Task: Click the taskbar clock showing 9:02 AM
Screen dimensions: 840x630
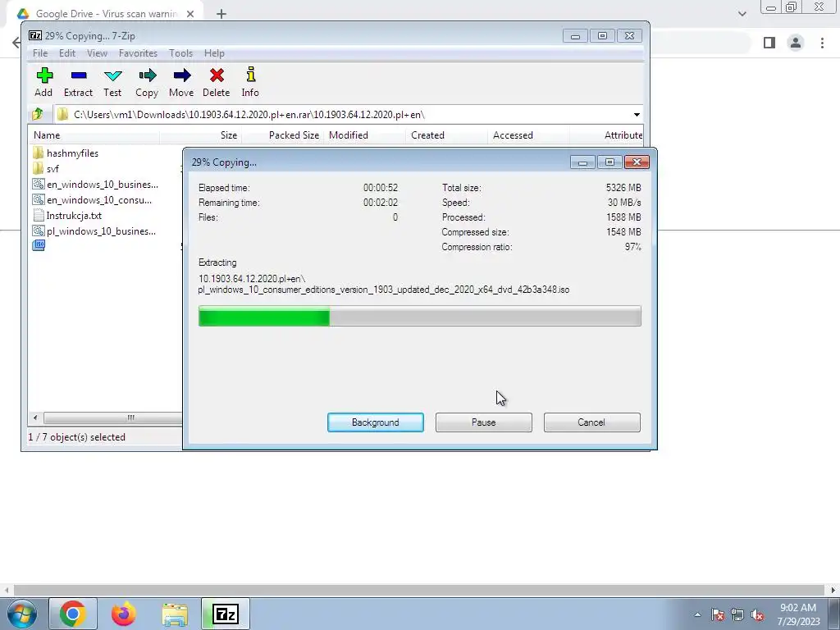Action: tap(798, 614)
